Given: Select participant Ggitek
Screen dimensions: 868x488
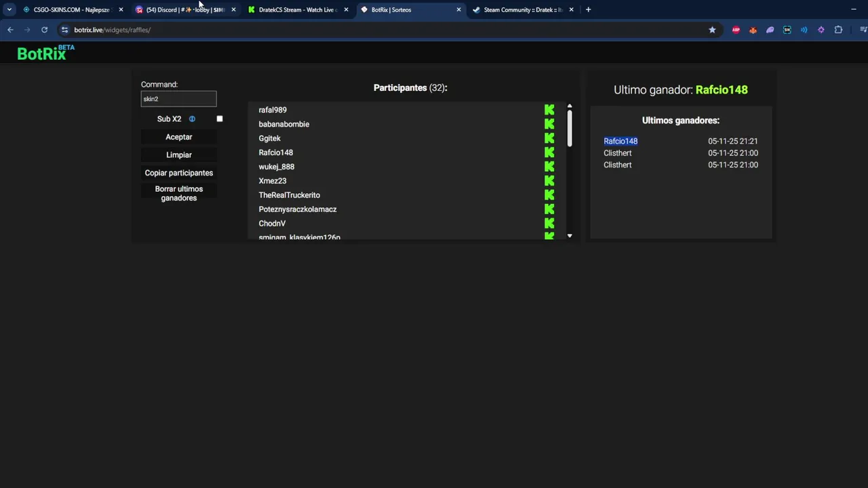Looking at the screenshot, I should click(x=269, y=138).
